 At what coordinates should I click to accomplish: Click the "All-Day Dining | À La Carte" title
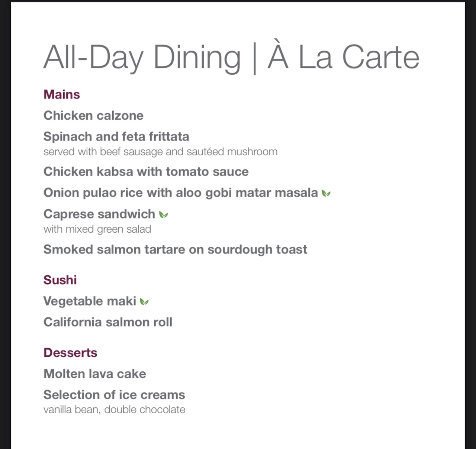[231, 57]
